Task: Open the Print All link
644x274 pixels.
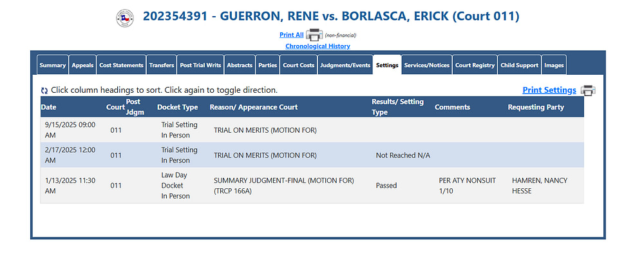Action: point(292,35)
